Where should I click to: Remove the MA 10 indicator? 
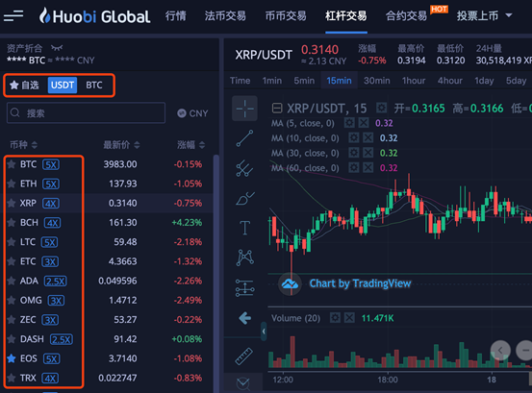click(x=367, y=137)
